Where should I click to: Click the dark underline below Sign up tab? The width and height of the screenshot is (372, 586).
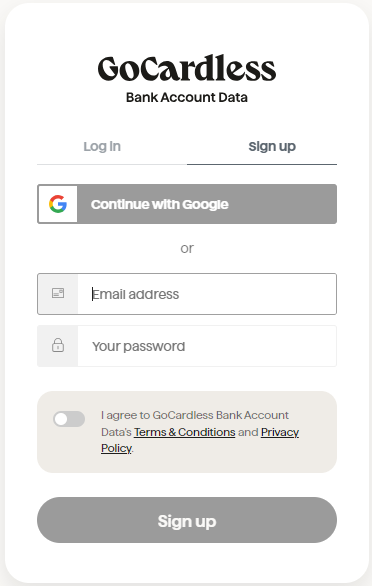click(x=262, y=164)
